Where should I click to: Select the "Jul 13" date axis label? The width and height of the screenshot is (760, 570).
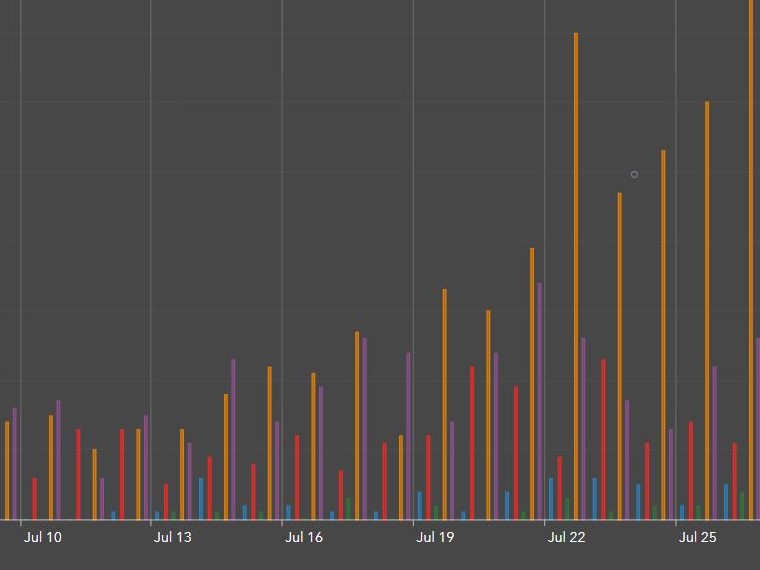[x=173, y=538]
